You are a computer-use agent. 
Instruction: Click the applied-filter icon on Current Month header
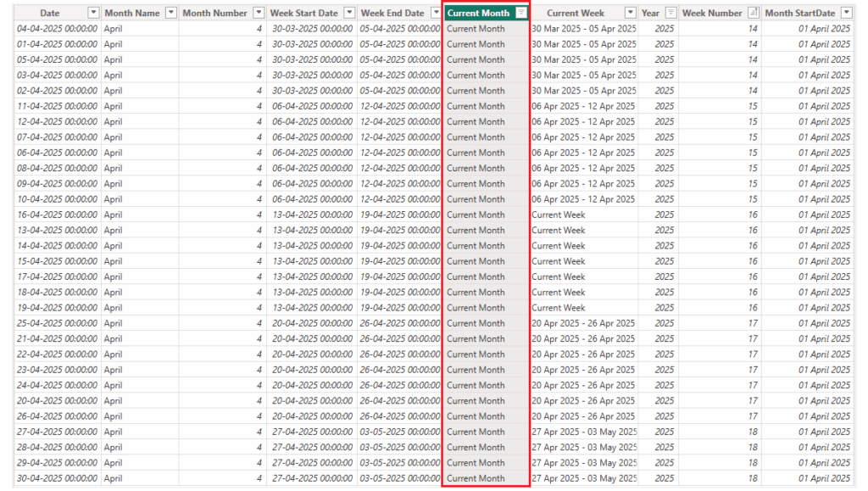pos(521,13)
